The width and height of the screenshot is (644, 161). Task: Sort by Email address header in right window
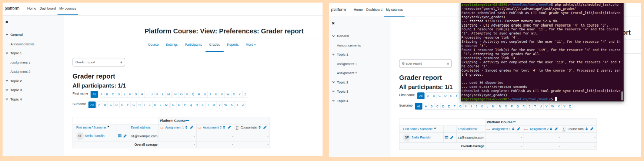tap(467, 129)
